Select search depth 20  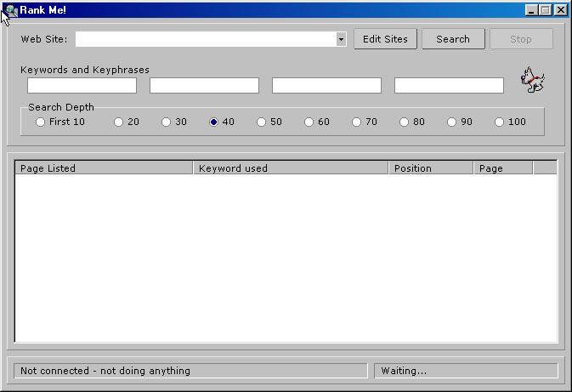(119, 122)
